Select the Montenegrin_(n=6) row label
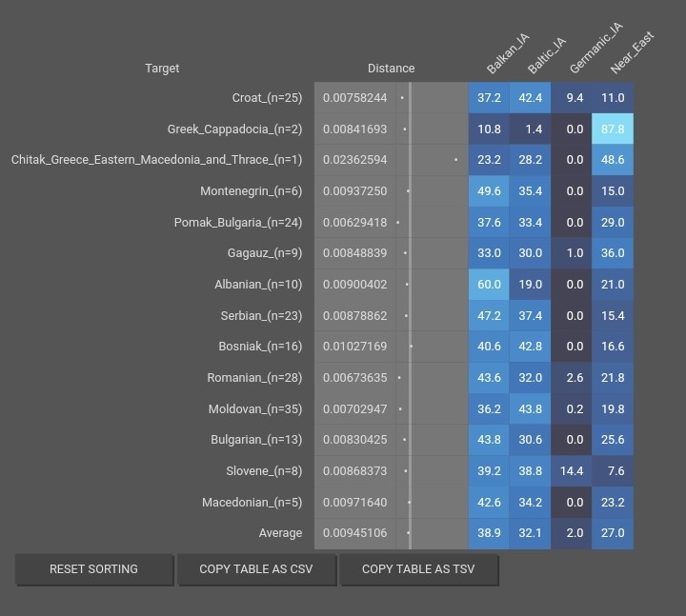 [x=251, y=191]
